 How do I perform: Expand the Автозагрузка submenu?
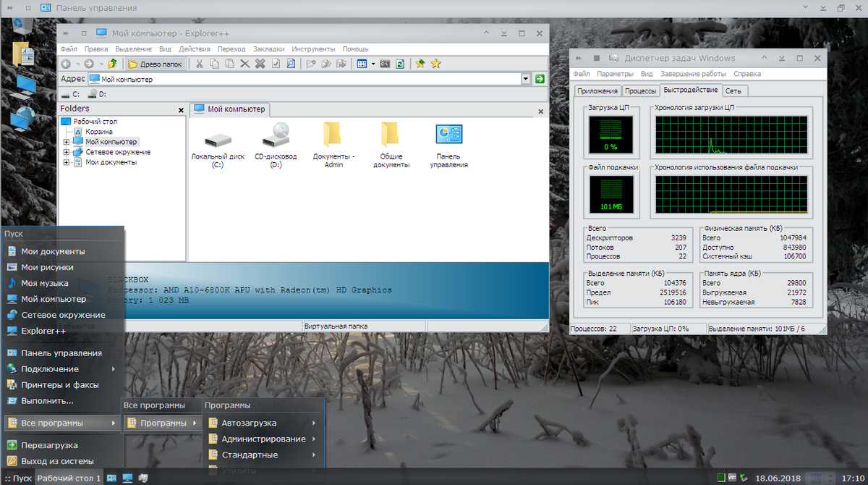point(263,423)
